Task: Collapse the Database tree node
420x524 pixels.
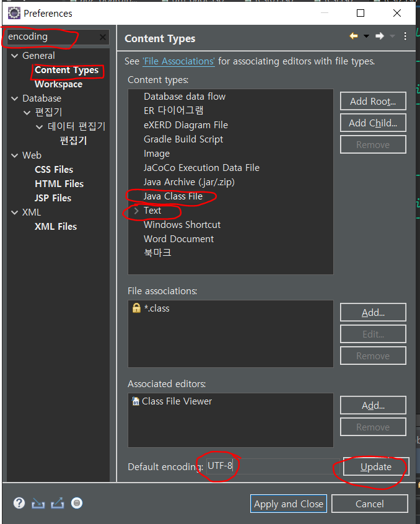Action: click(14, 98)
